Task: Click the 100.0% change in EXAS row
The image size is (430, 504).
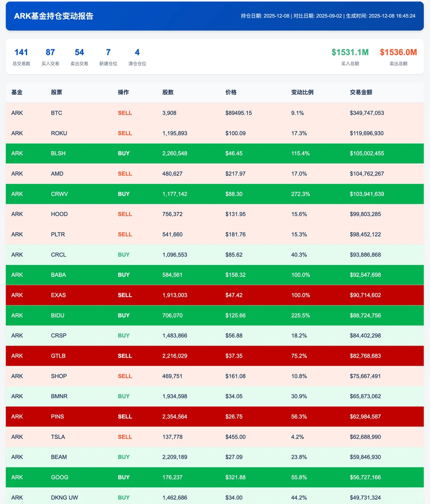Action: (300, 295)
